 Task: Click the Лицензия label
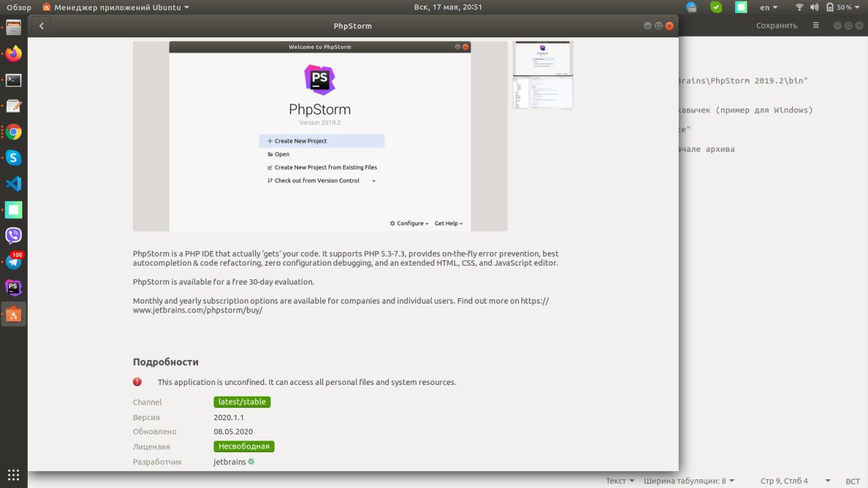pos(151,447)
